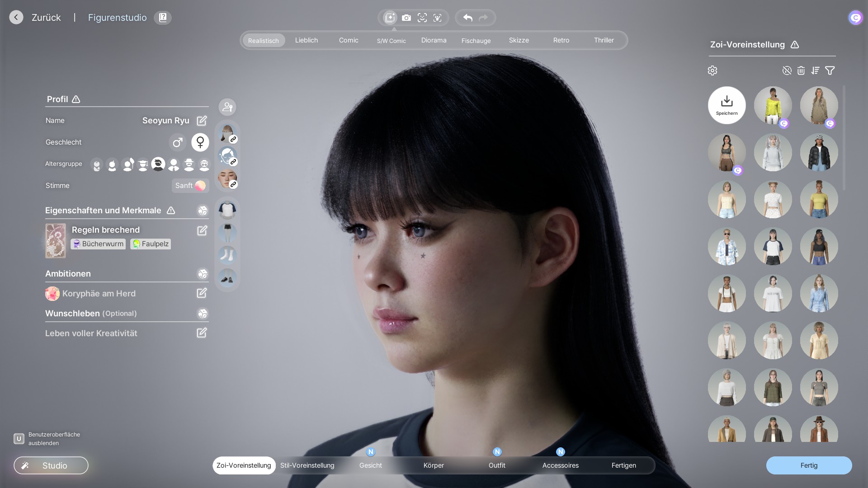Open the Figurenstudio help guide icon
868x488 pixels.
point(163,18)
